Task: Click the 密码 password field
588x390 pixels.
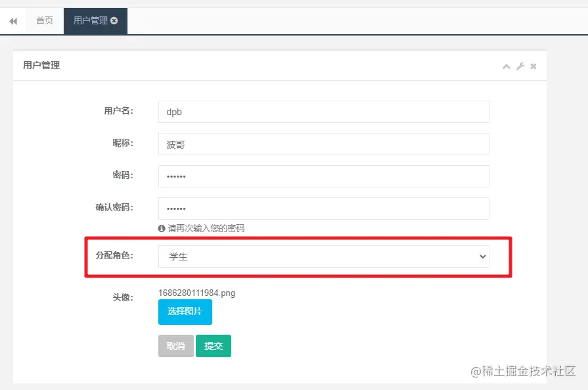Action: (324, 176)
